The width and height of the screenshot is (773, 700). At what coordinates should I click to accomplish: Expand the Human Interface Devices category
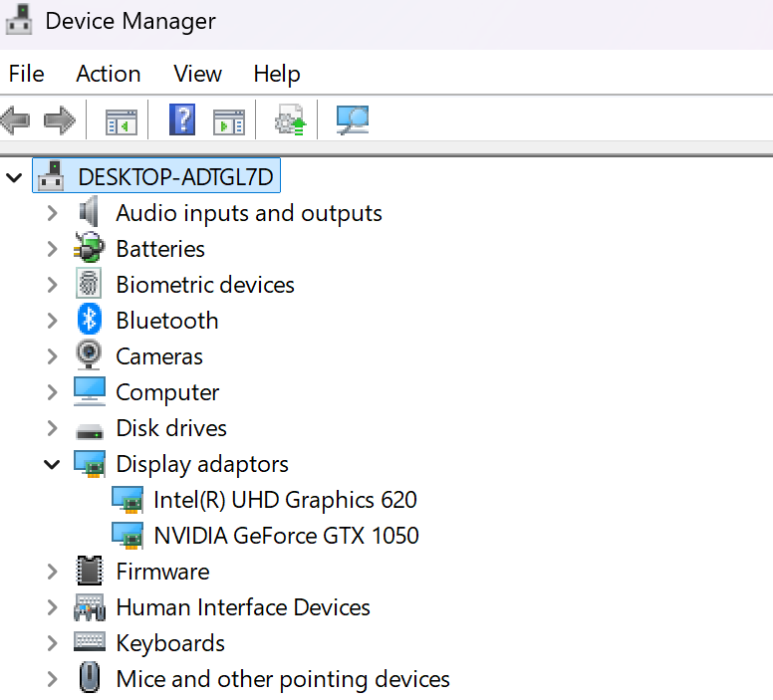(52, 607)
